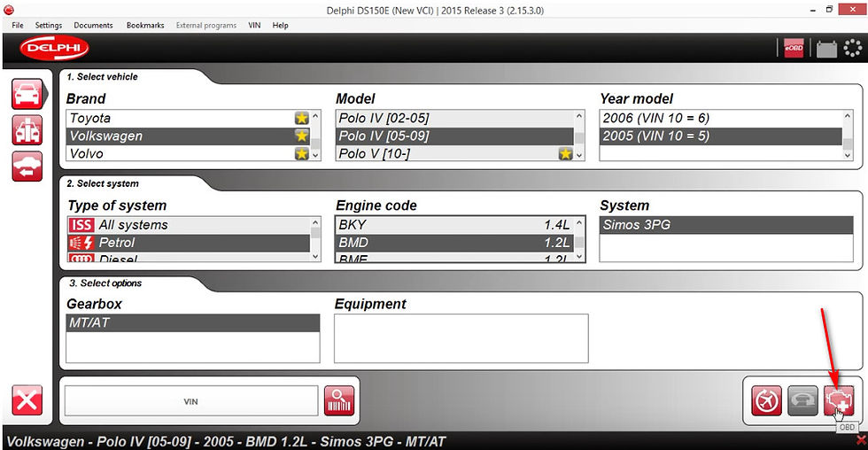868x450 pixels.
Task: Click the ISS All systems icon
Action: coord(81,225)
